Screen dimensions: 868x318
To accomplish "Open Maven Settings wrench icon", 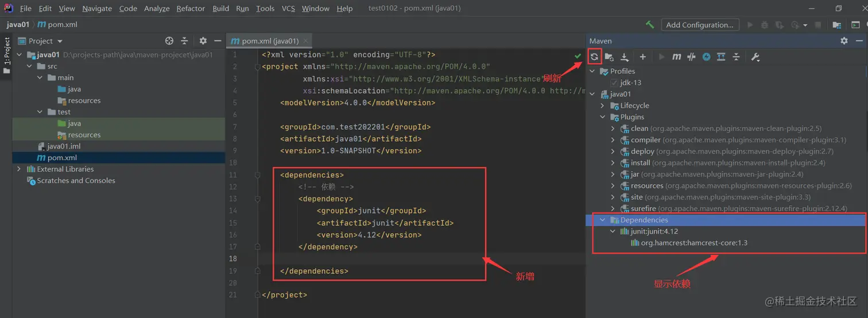I will point(755,57).
